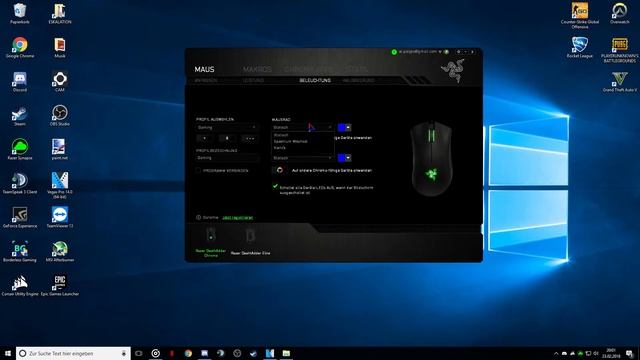This screenshot has height=360, width=640.
Task: Select the Razer DeathAdder Chroma device
Action: pos(211,242)
